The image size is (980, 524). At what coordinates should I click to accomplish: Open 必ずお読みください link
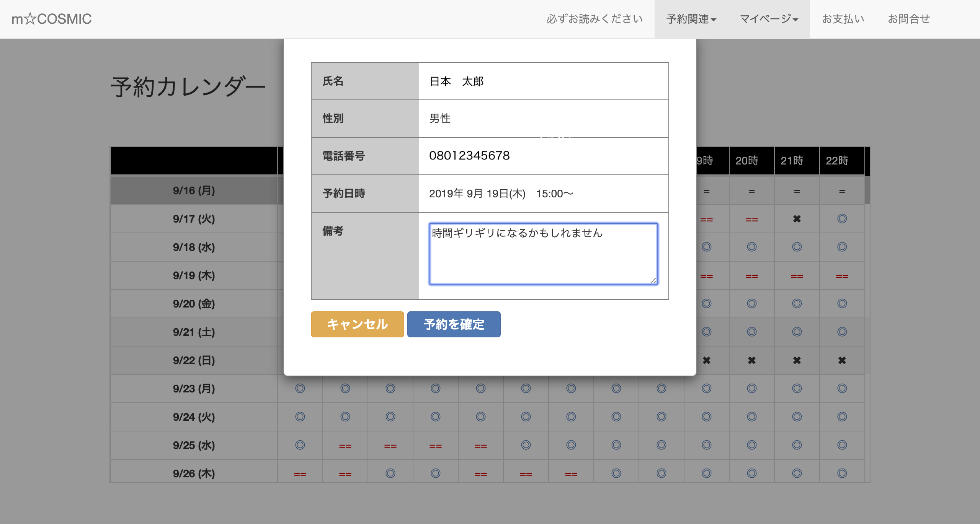click(595, 19)
